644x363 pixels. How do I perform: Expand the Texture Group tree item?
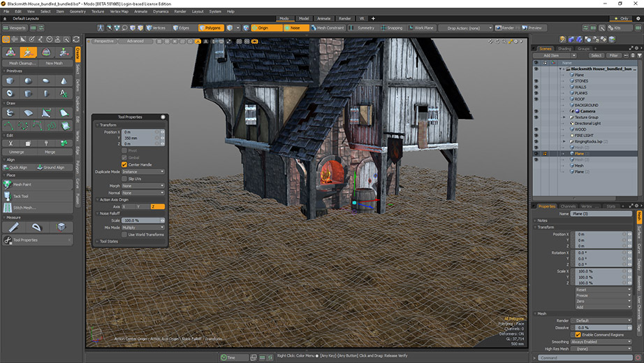tap(564, 117)
